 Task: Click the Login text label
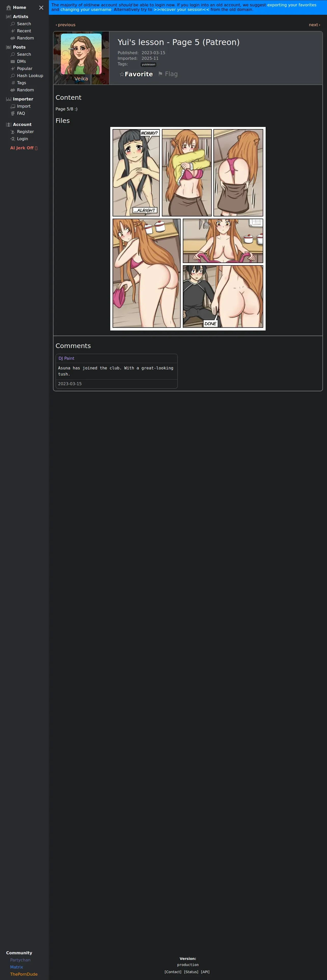click(22, 139)
